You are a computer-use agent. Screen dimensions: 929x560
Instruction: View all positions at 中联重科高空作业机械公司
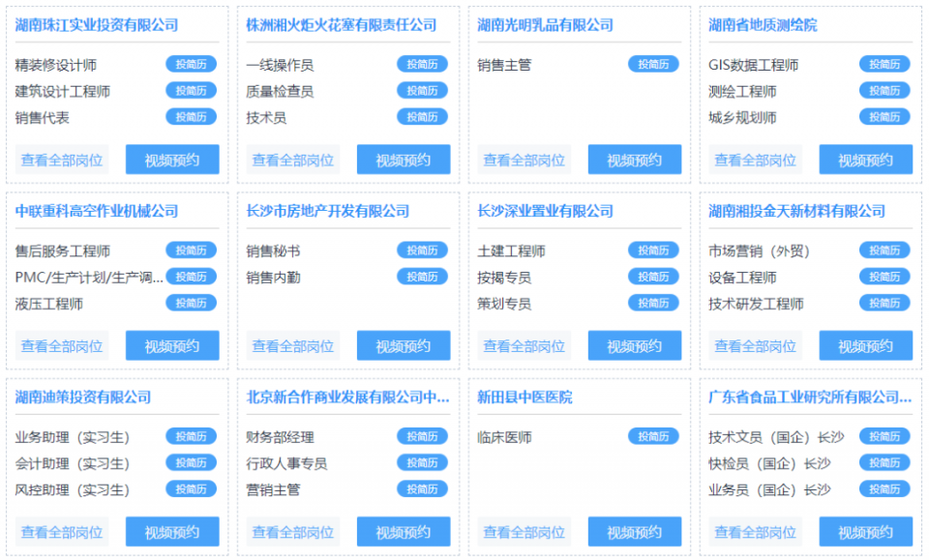pyautogui.click(x=62, y=345)
